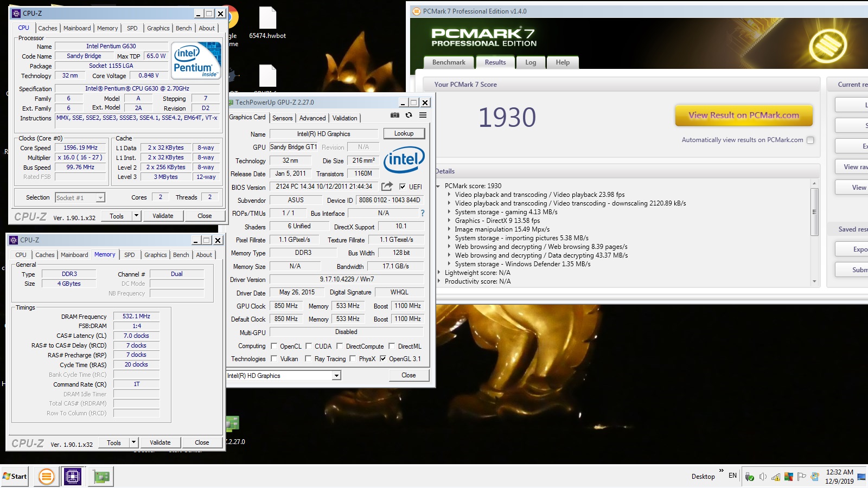The height and width of the screenshot is (488, 868).
Task: Click Validate in the top CPU-Z window
Action: tap(163, 216)
